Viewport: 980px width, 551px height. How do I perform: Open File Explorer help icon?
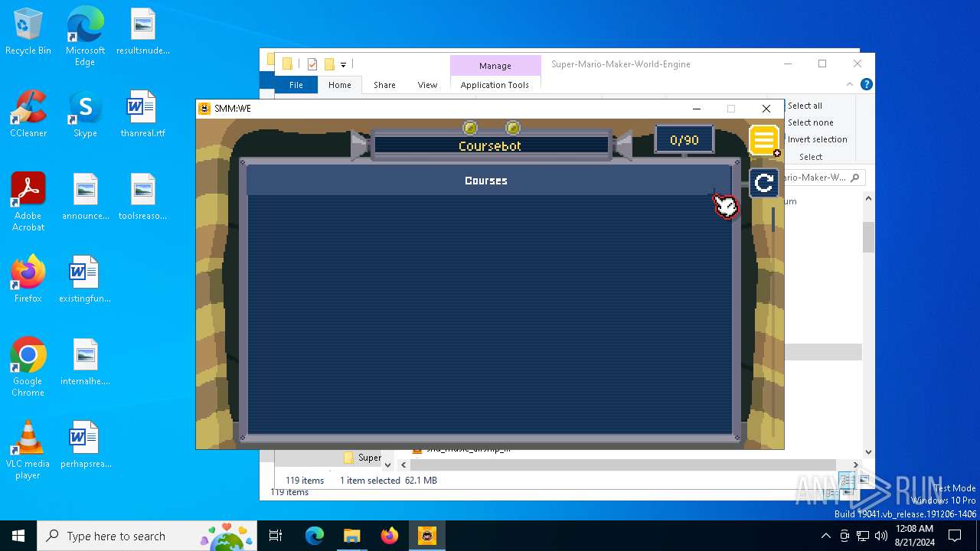pos(866,84)
